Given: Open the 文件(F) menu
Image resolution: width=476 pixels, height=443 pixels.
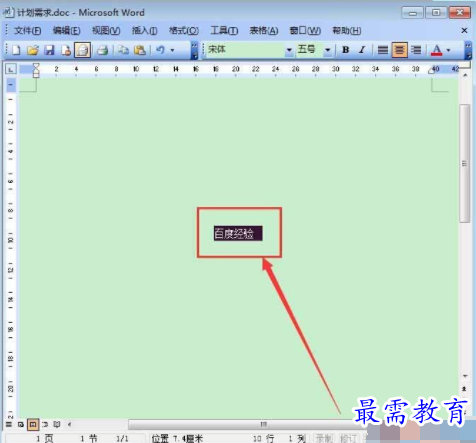Looking at the screenshot, I should click(x=28, y=31).
